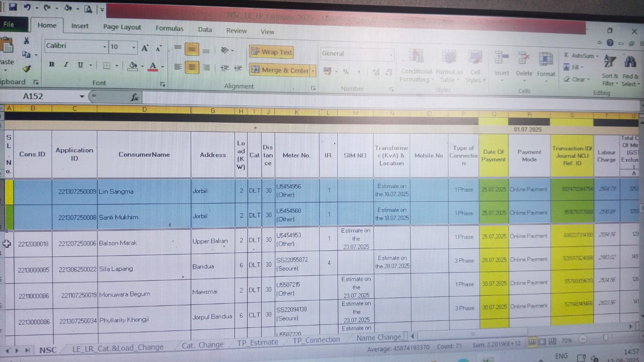The width and height of the screenshot is (644, 362).
Task: Apply the yellow Fill Color bucket
Action: (133, 66)
